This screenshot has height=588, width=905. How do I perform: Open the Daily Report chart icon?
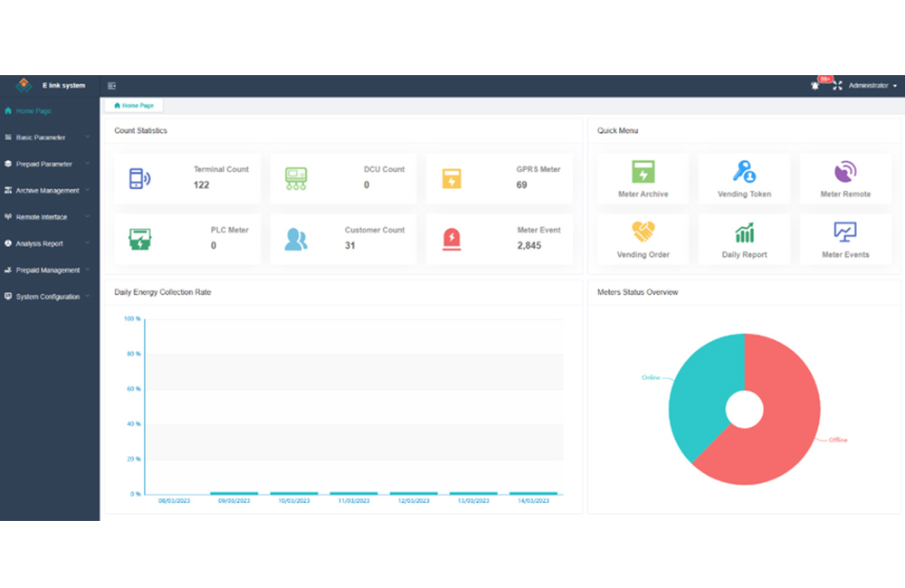(x=744, y=232)
